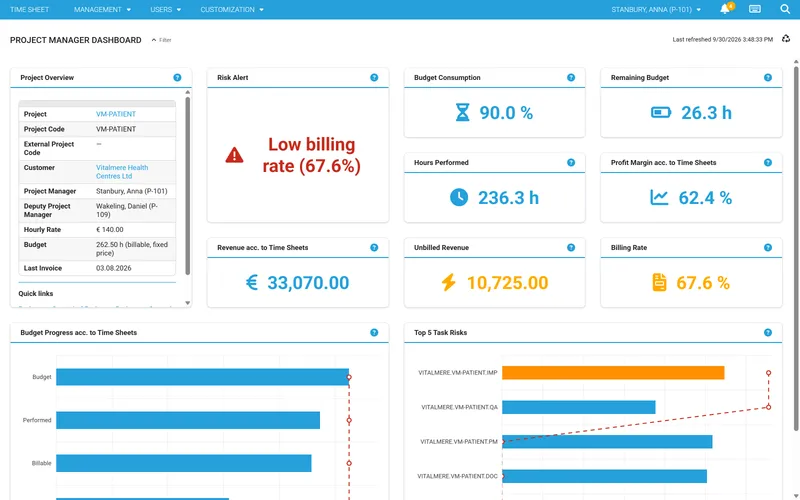Click scroll down arrow in Project Overview
800x500 pixels.
coord(187,303)
